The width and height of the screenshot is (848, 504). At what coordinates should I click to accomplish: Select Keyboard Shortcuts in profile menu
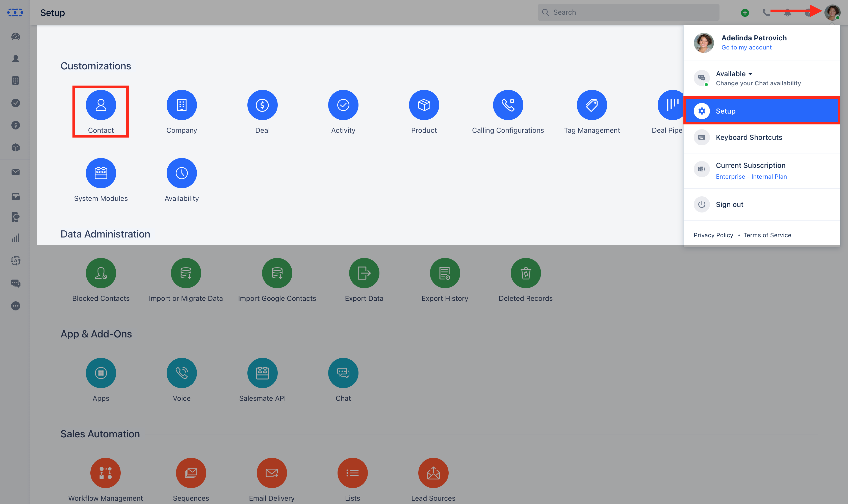pyautogui.click(x=761, y=137)
